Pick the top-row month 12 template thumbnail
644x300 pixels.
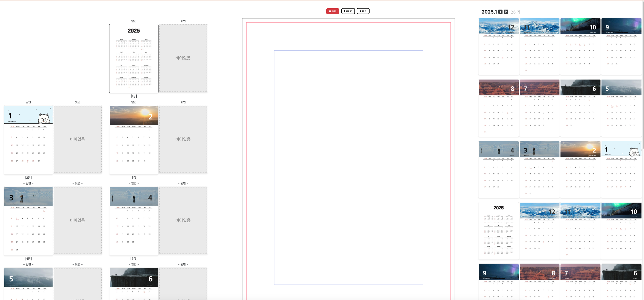click(x=498, y=46)
